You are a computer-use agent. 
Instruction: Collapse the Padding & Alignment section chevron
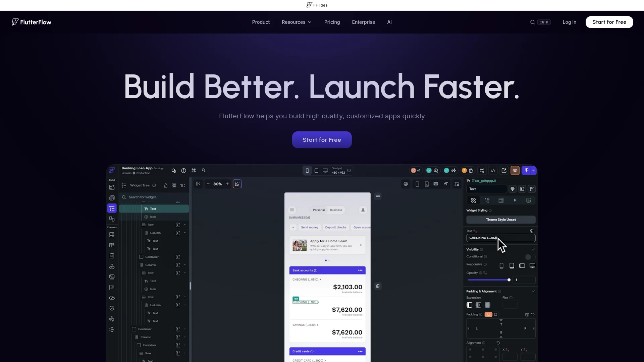(533, 291)
